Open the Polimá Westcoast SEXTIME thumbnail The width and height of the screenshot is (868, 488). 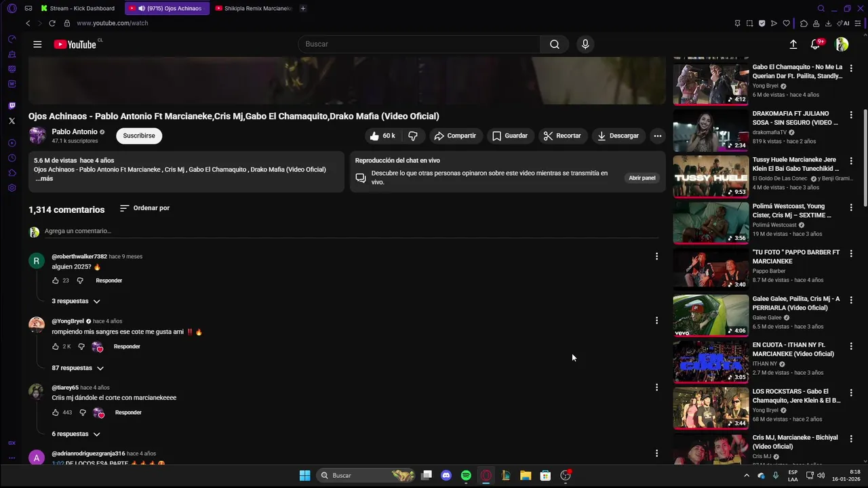711,222
